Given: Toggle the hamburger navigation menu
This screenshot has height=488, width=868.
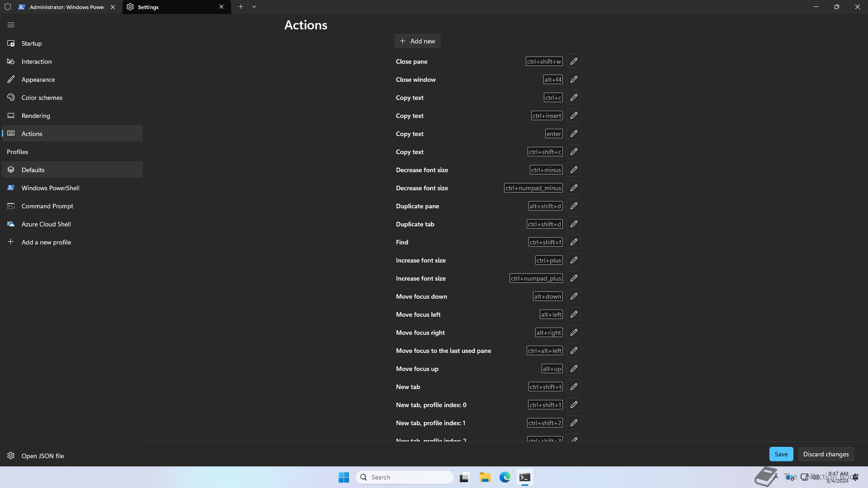Looking at the screenshot, I should pyautogui.click(x=11, y=25).
